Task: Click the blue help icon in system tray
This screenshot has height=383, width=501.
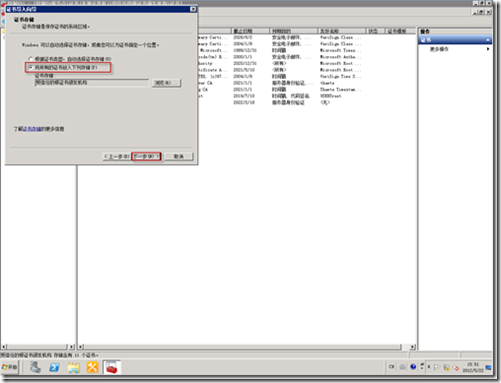Action: coord(413,367)
